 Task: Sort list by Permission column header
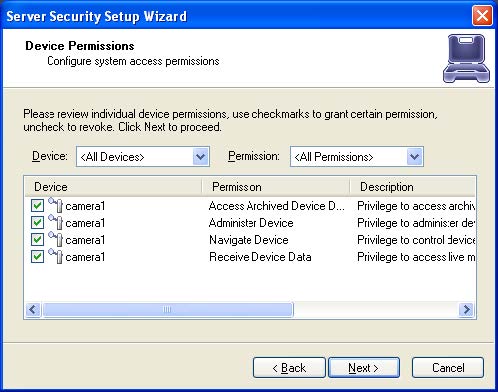point(276,187)
